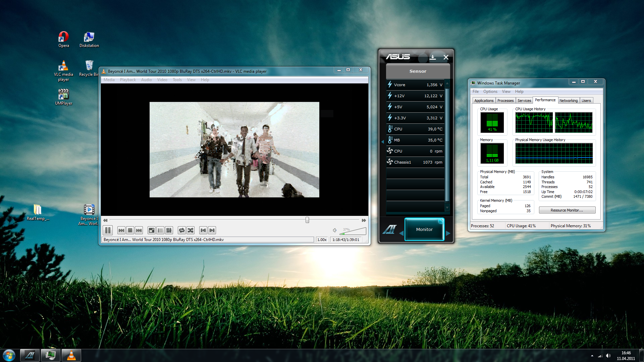Click AI Suite taskbar button

click(x=30, y=355)
